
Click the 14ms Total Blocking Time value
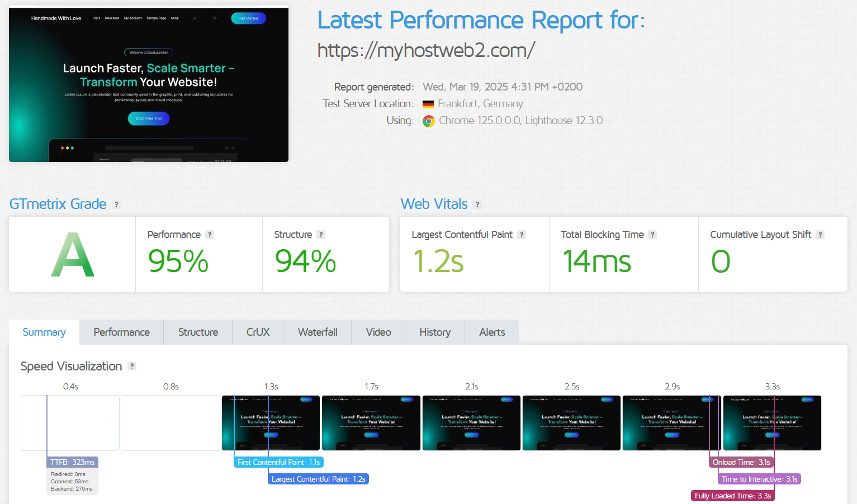pos(596,261)
